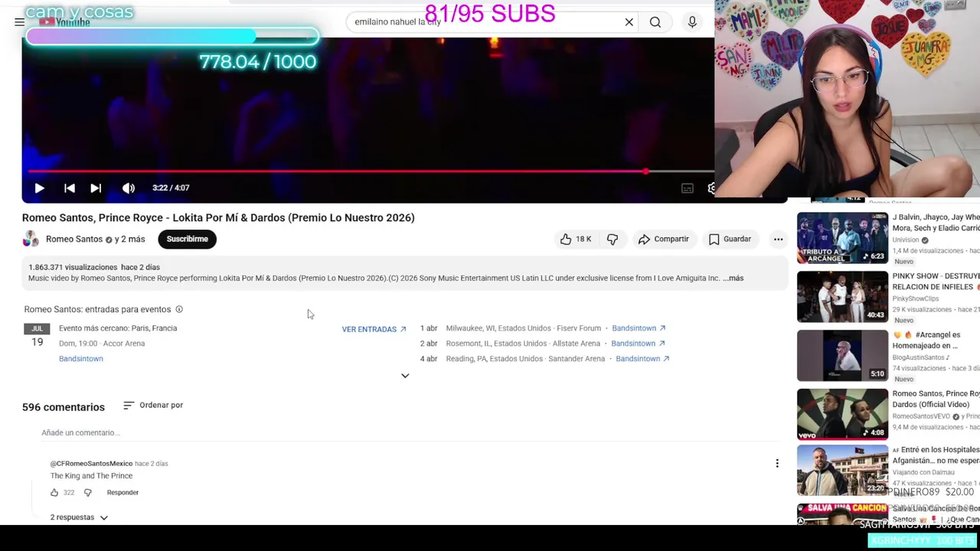
Task: Subscribe with the Suscribirme button
Action: pos(187,239)
